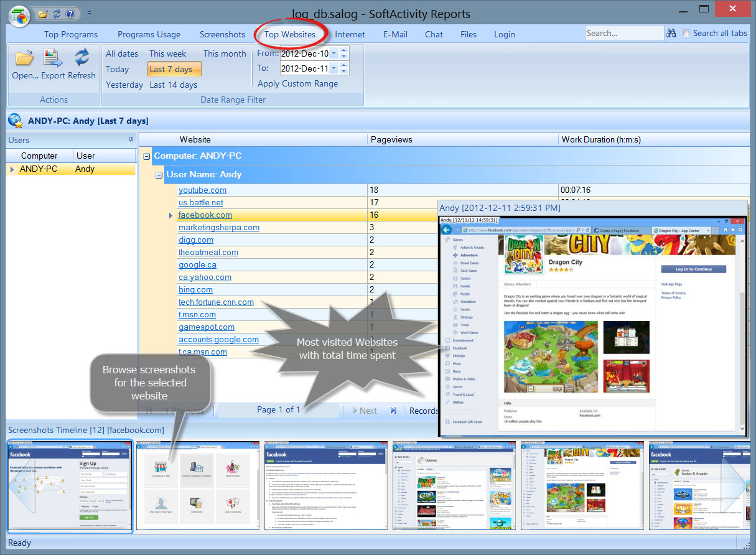Open the Screenshots tab
The height and width of the screenshot is (555, 756).
pyautogui.click(x=222, y=34)
